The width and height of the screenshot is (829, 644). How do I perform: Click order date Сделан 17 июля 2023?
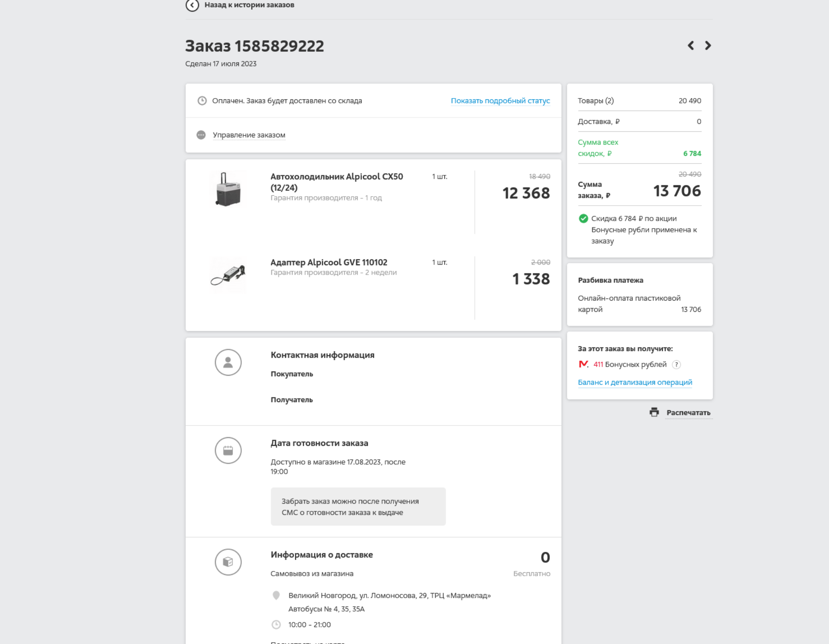(x=221, y=64)
